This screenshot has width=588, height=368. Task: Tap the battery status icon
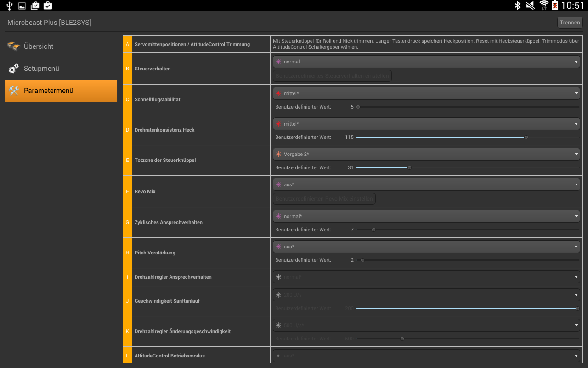(555, 6)
